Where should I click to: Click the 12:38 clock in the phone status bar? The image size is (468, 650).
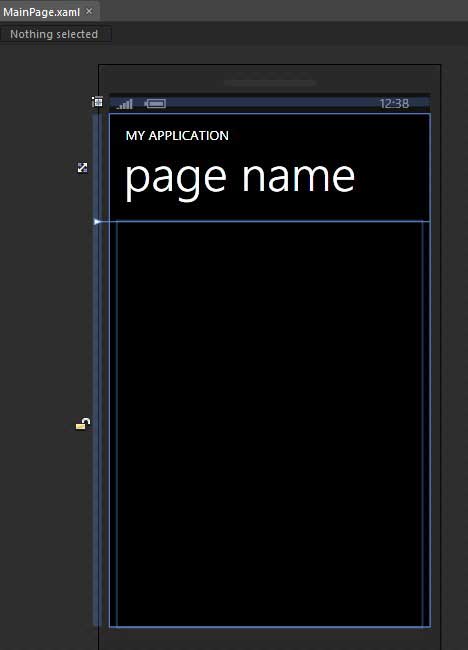tap(394, 104)
